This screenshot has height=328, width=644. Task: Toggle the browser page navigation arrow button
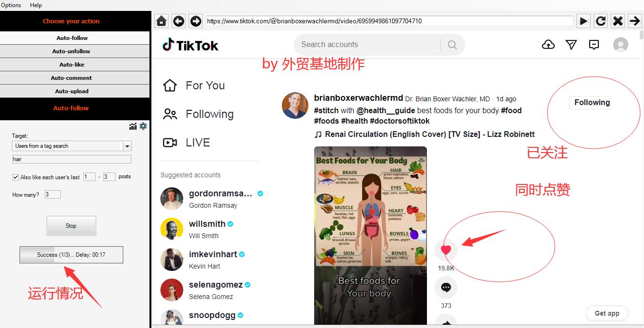(x=635, y=21)
